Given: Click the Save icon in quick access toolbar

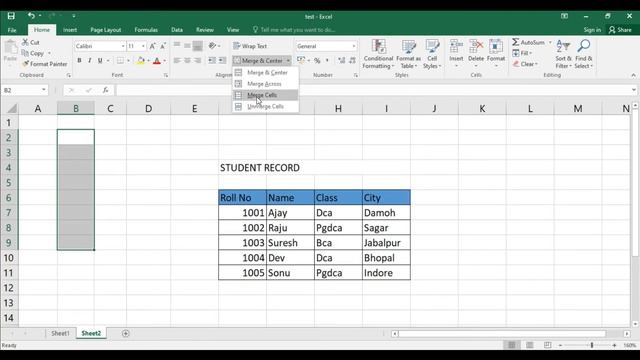Looking at the screenshot, I should [11, 16].
